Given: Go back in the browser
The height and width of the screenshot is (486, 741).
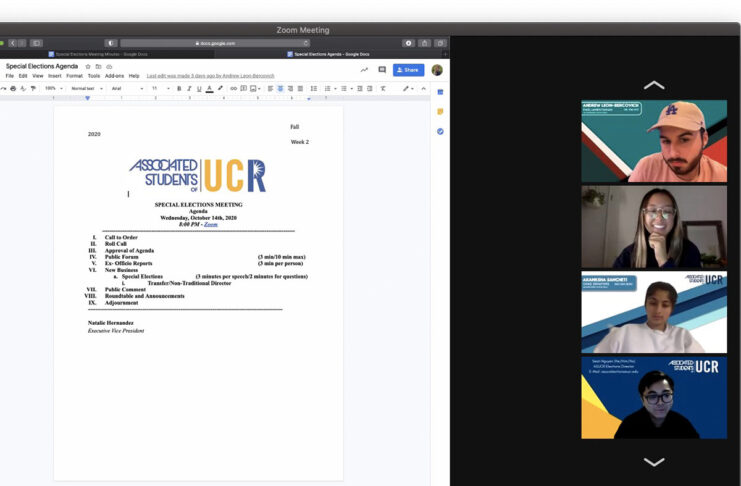Looking at the screenshot, I should [12, 43].
